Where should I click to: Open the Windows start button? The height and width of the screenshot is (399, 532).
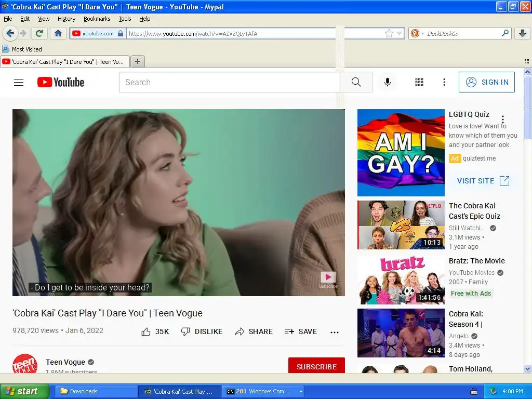coord(24,391)
